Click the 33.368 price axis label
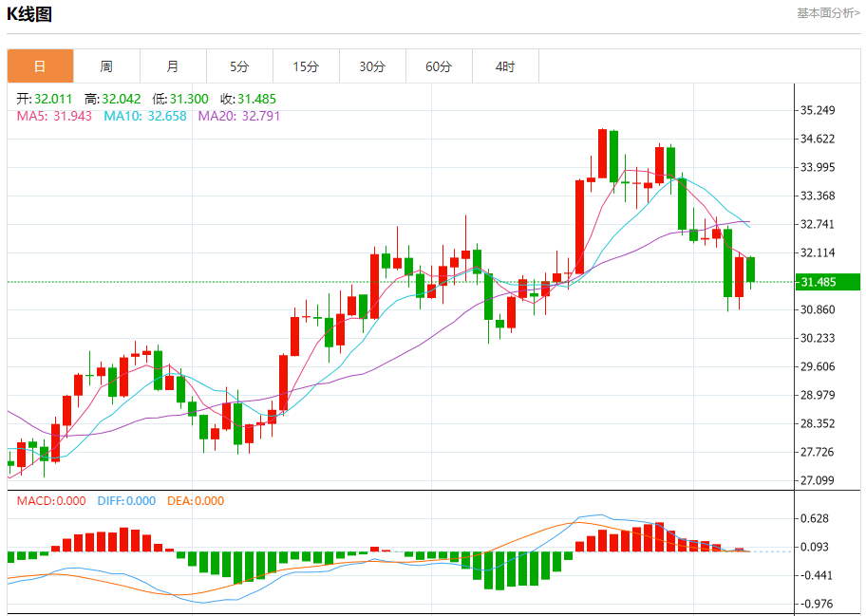Viewport: 866px width, 616px height. [x=818, y=196]
